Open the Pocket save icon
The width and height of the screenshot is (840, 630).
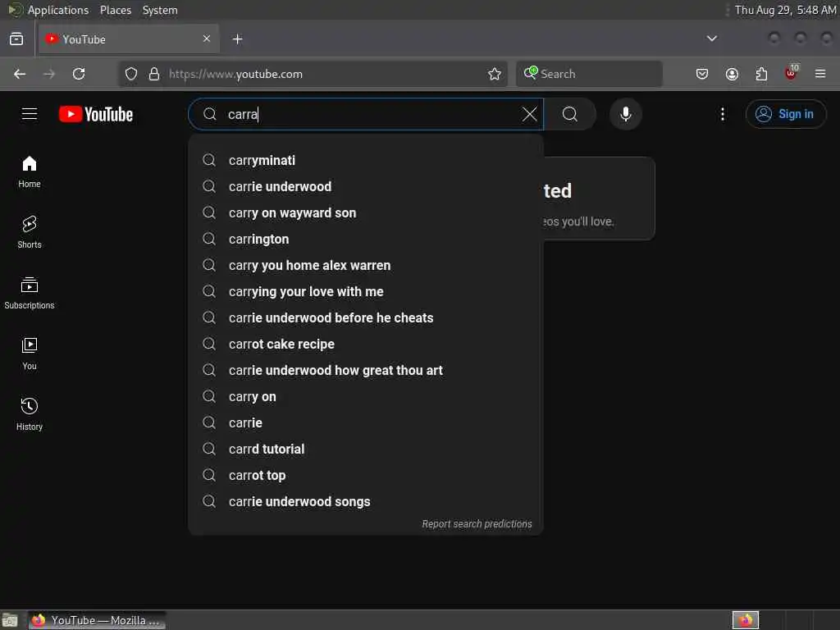pos(702,74)
